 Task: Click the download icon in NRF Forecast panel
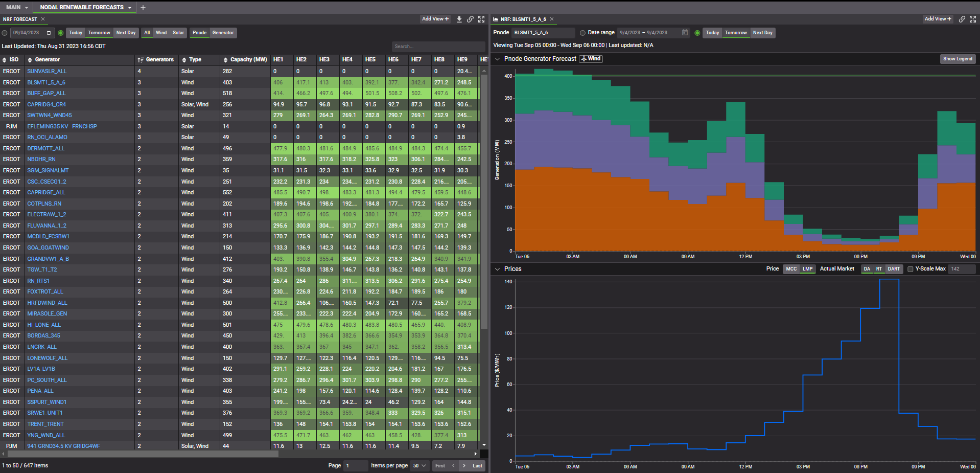(459, 19)
